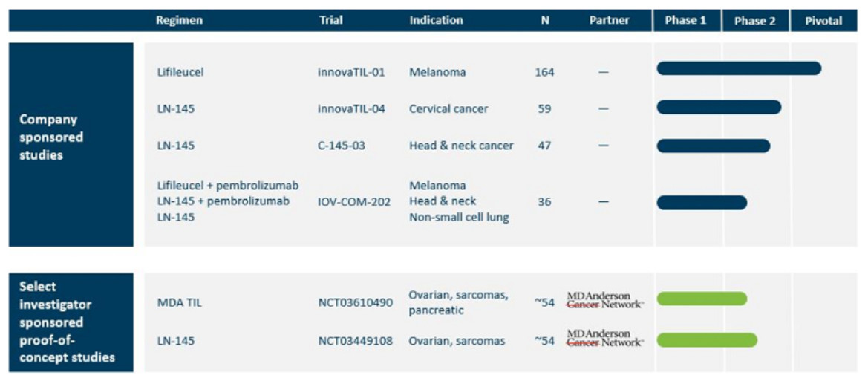Click the Partner column header
This screenshot has height=384, width=868.
pyautogui.click(x=609, y=21)
